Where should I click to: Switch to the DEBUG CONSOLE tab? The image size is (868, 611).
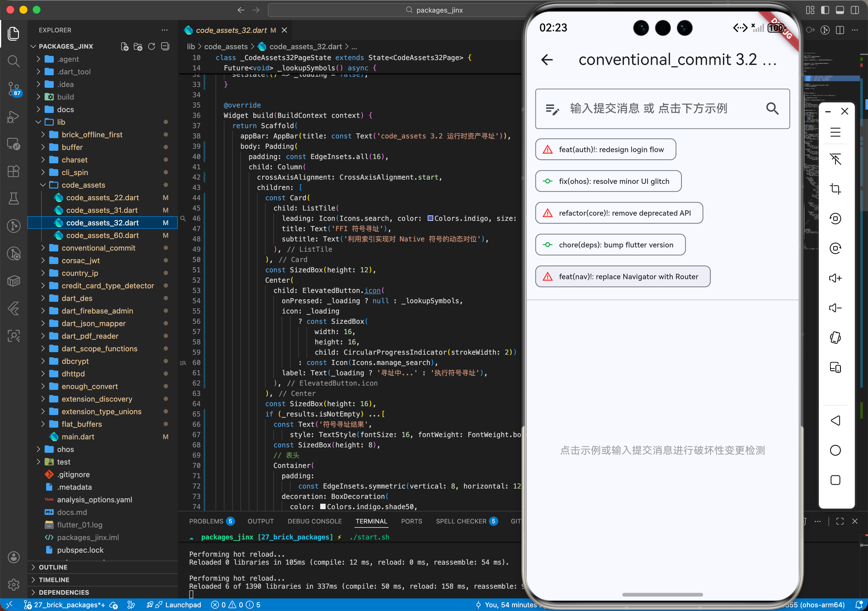tap(314, 521)
